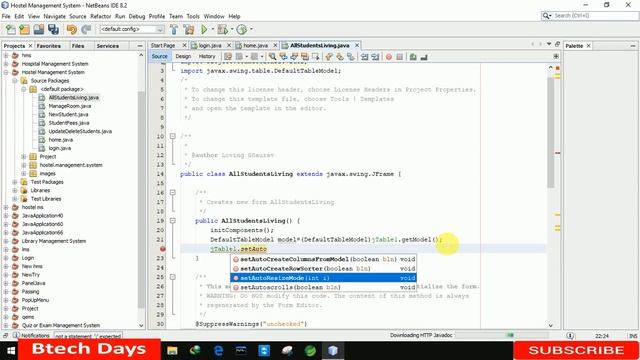This screenshot has height=360, width=640.
Task: Open the Navigate menu
Action: coord(54,16)
